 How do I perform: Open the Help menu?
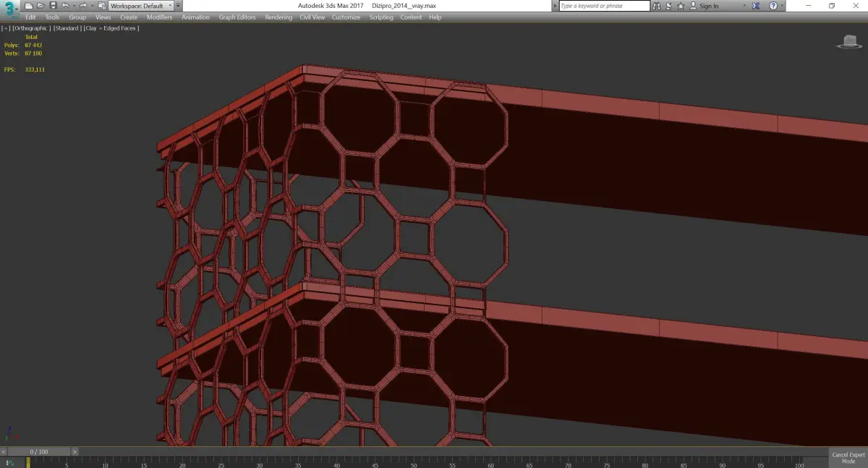(x=435, y=17)
